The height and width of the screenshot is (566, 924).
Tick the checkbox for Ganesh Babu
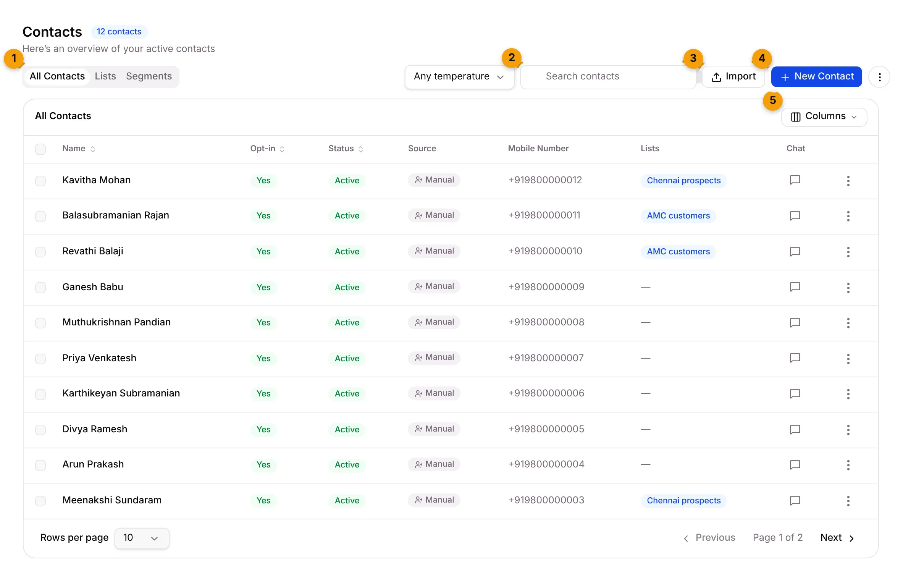point(40,288)
